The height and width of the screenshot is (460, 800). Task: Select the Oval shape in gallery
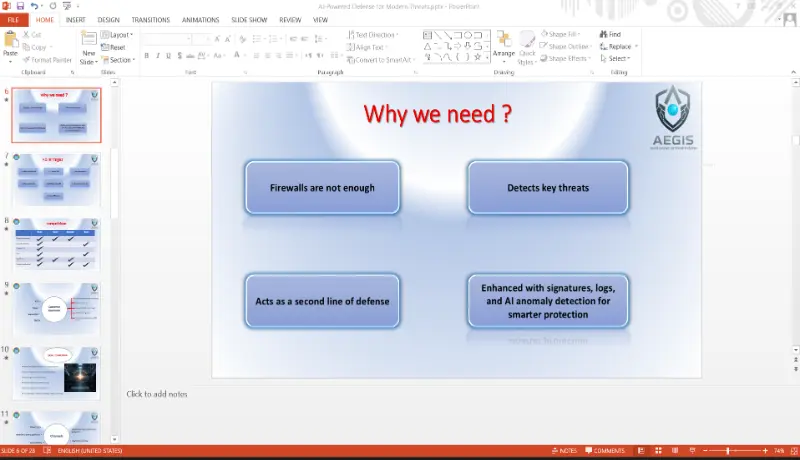coord(467,35)
